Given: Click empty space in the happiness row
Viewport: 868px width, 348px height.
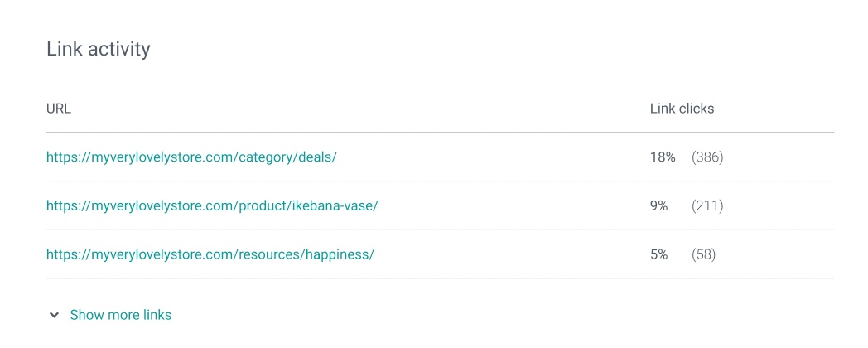Looking at the screenshot, I should (509, 255).
